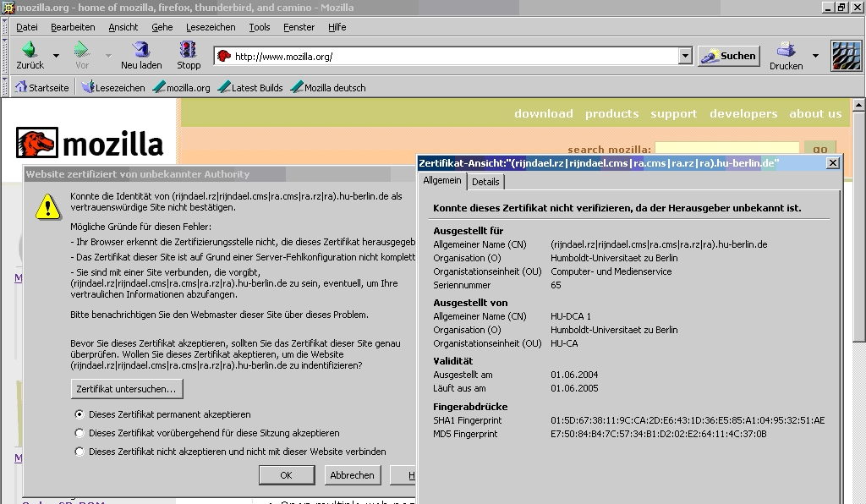This screenshot has width=866, height=504.
Task: Open the Startseite home bookmark icon
Action: click(21, 87)
